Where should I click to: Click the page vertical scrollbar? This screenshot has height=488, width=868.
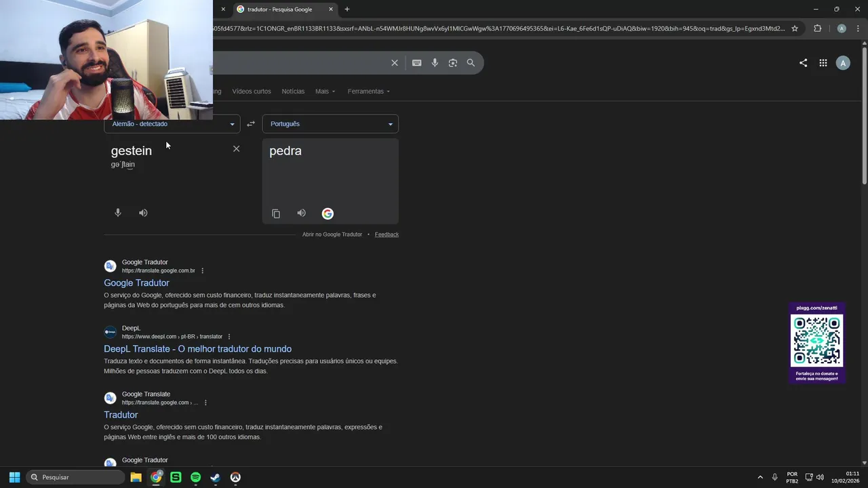tap(864, 115)
